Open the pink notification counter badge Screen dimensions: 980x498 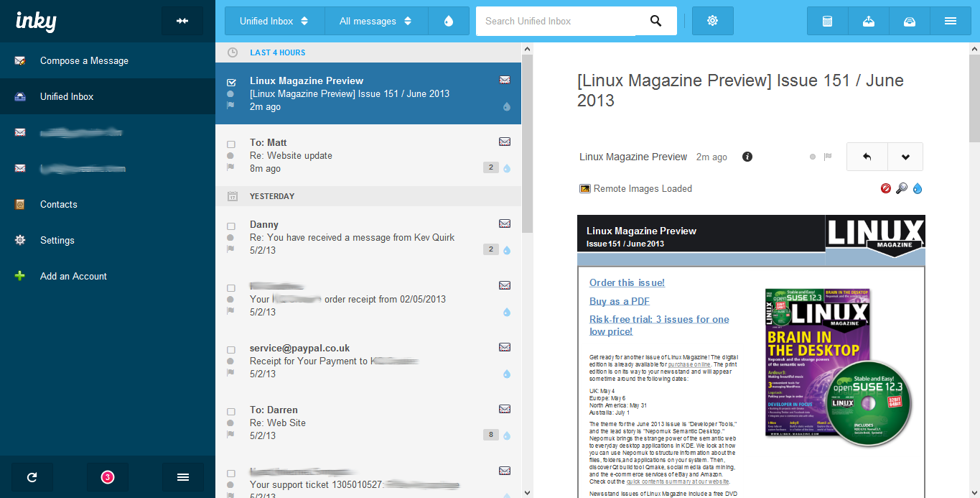coord(108,477)
